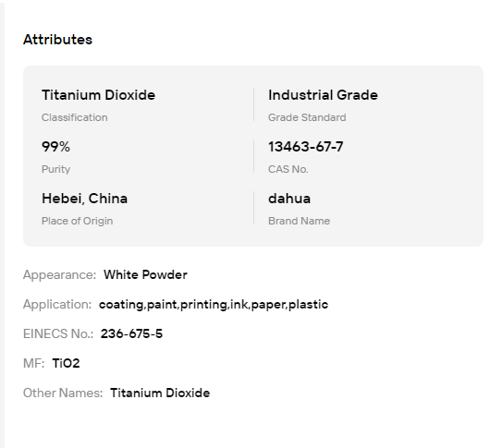Select the Titanium Dioxide classification value
Screen dimensions: 490x448
(98, 95)
